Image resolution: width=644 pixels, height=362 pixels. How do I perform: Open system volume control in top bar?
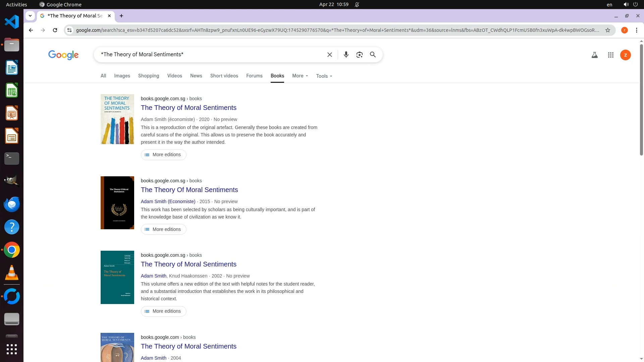[x=626, y=4]
